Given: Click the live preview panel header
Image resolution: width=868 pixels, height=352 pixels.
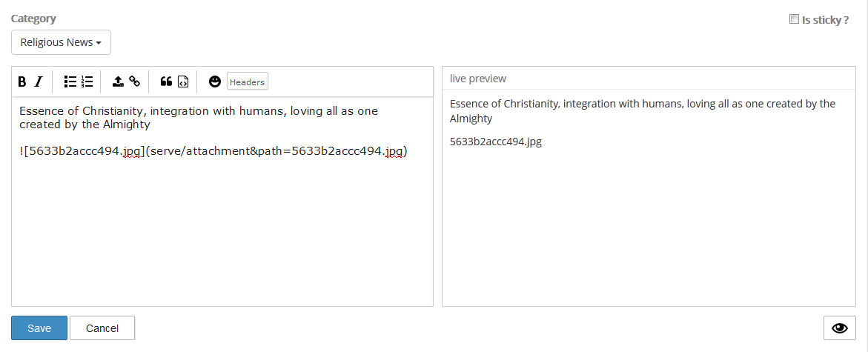Looking at the screenshot, I should click(649, 79).
